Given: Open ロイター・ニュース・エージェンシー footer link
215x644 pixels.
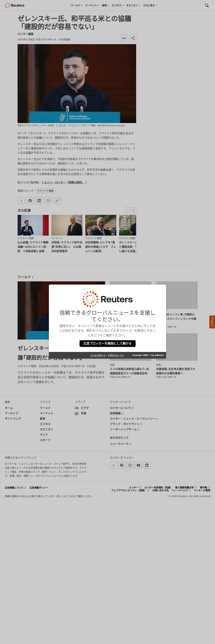Looking at the screenshot, I should pyautogui.click(x=134, y=419).
